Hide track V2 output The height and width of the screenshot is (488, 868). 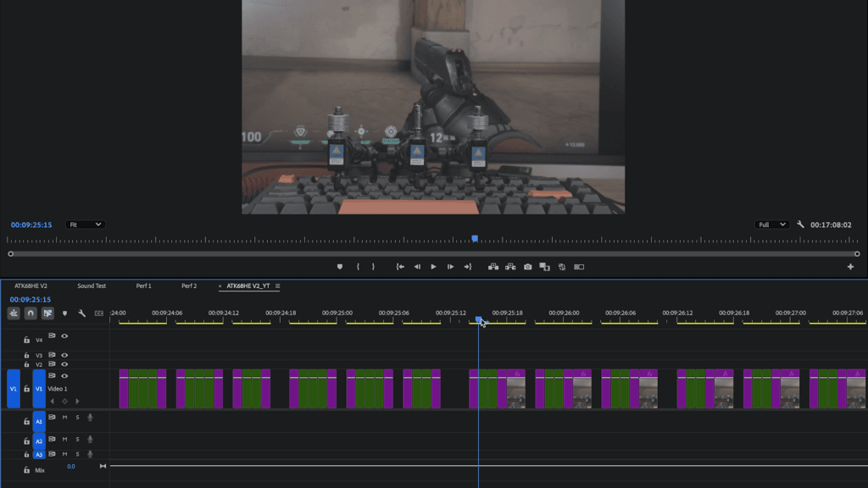pyautogui.click(x=64, y=364)
